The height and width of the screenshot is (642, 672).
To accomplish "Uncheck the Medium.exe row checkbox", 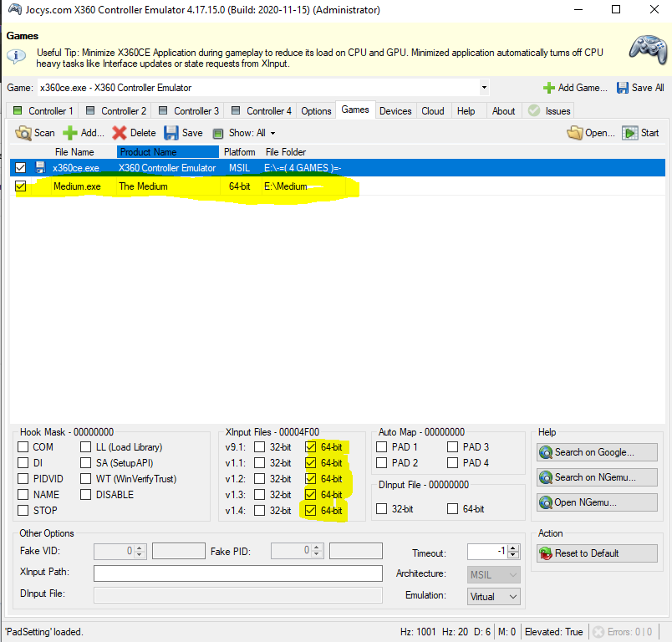I will click(x=20, y=186).
